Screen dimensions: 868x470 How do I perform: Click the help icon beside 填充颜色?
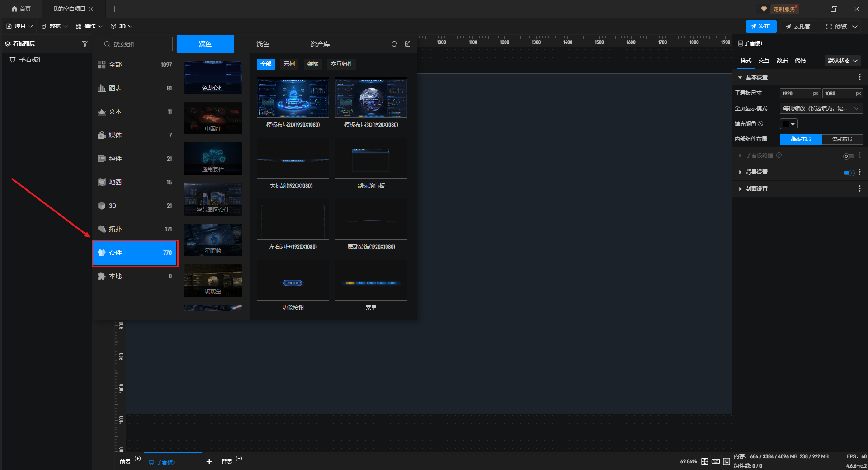click(x=760, y=123)
